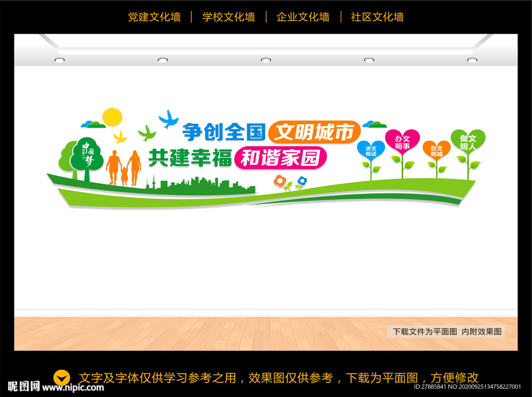Select the 学校文化墙 menu item
The width and height of the screenshot is (532, 397).
(229, 17)
